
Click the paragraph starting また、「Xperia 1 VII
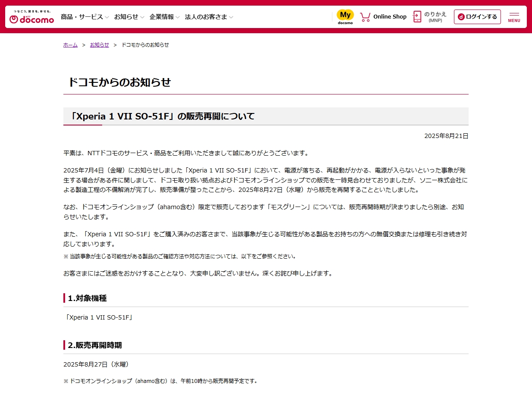point(265,239)
